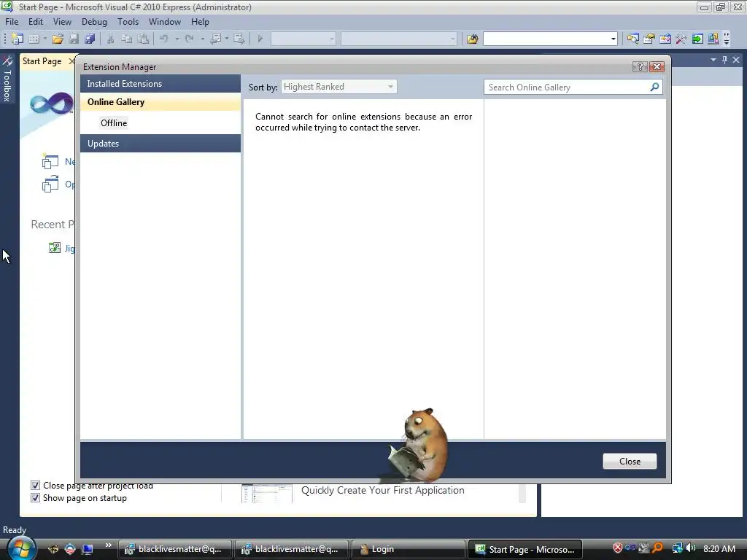Open the View menu
The image size is (747, 560).
tap(63, 22)
